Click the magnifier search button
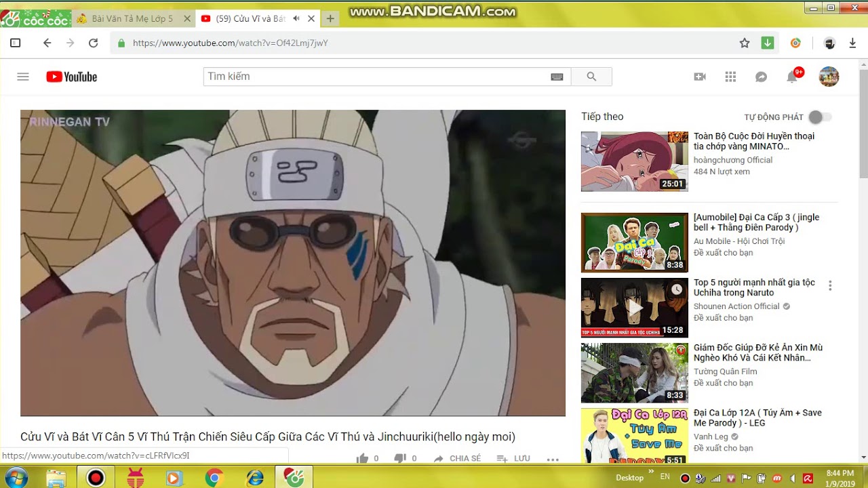The height and width of the screenshot is (488, 868). (591, 77)
